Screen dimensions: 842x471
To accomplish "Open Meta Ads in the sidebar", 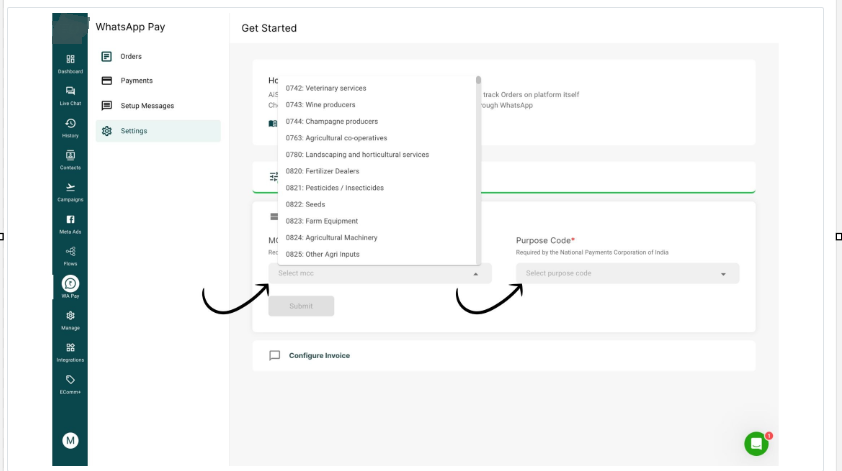I will point(70,224).
